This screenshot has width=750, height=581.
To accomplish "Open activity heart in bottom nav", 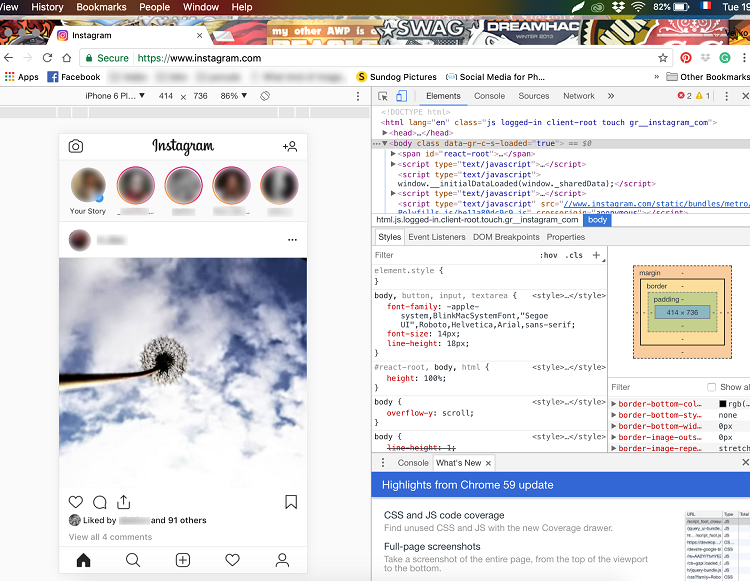I will 232,560.
